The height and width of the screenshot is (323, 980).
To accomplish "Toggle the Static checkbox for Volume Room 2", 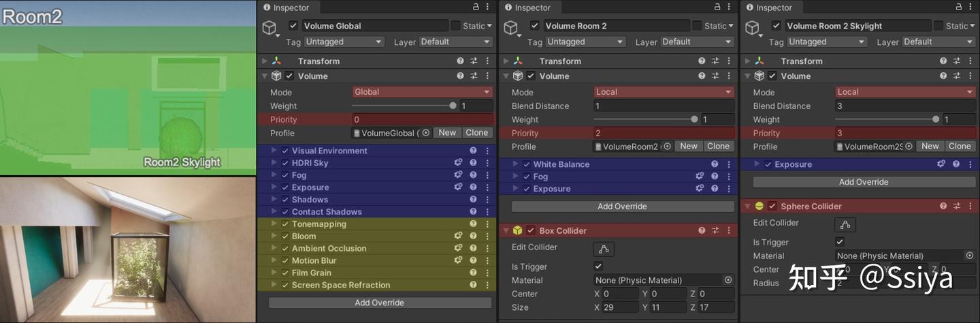I will (697, 25).
